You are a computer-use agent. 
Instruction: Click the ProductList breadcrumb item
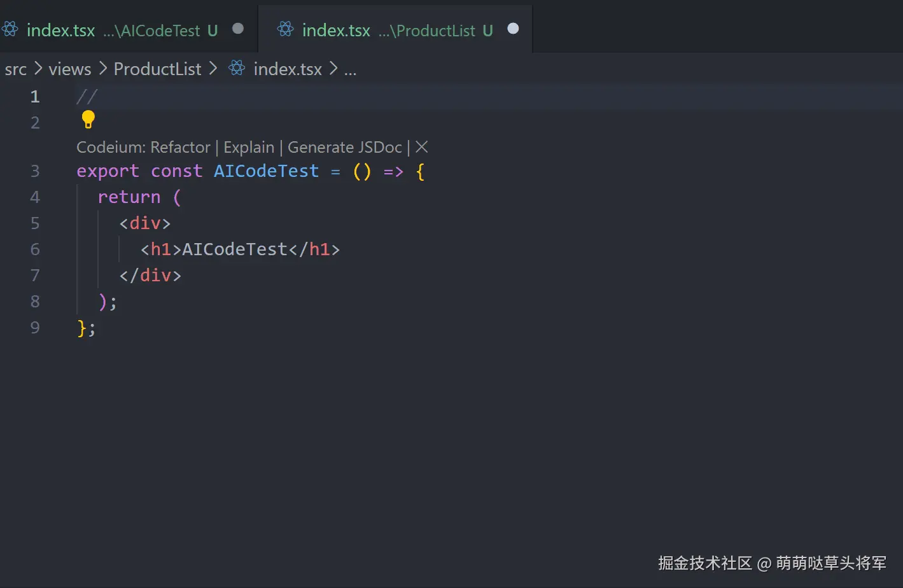tap(157, 69)
